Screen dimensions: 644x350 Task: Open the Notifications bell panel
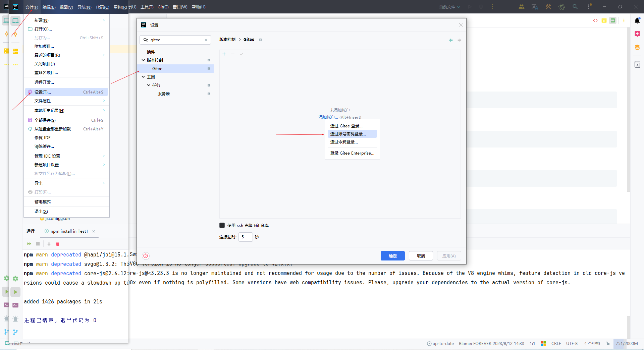coord(637,20)
